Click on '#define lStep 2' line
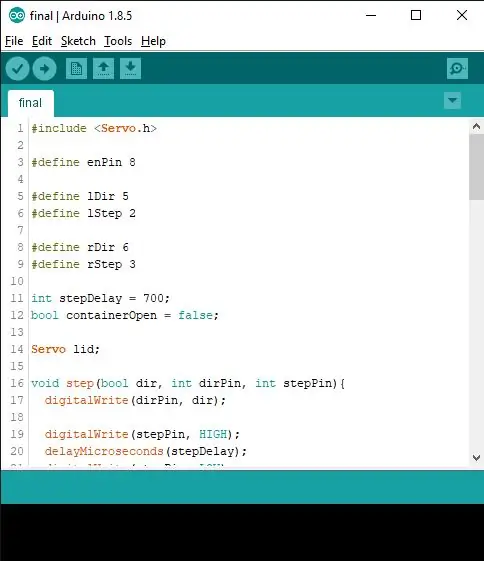 (83, 213)
